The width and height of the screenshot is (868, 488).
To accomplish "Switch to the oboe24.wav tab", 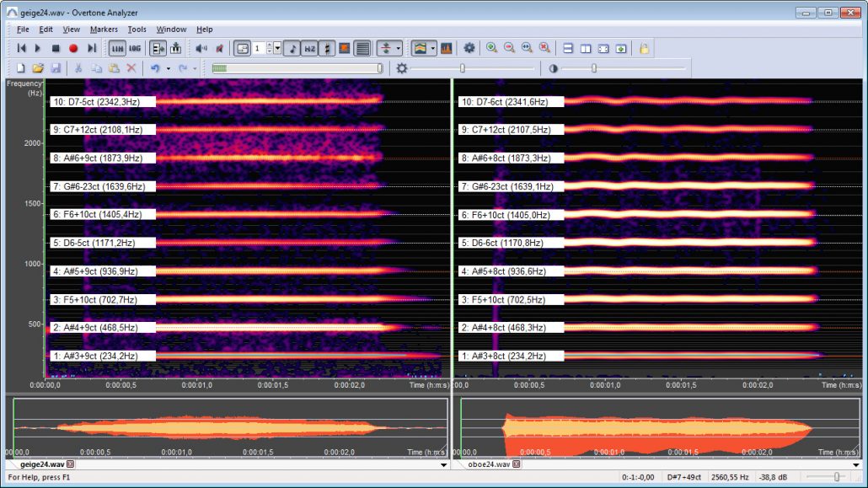I will (x=489, y=464).
